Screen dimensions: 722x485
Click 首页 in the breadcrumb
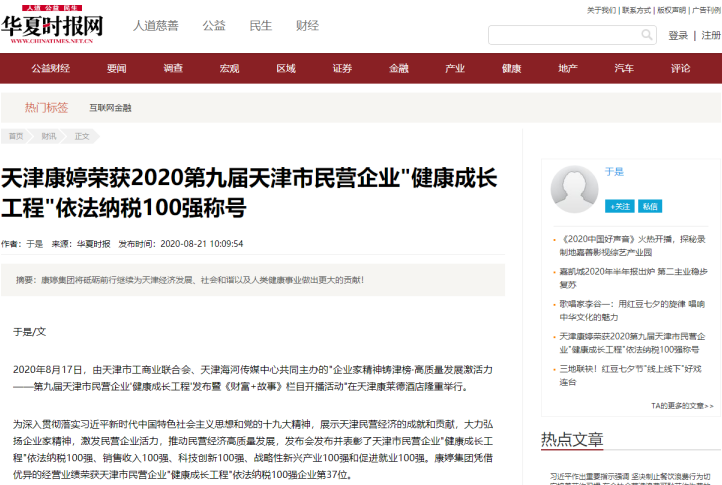coord(16,136)
